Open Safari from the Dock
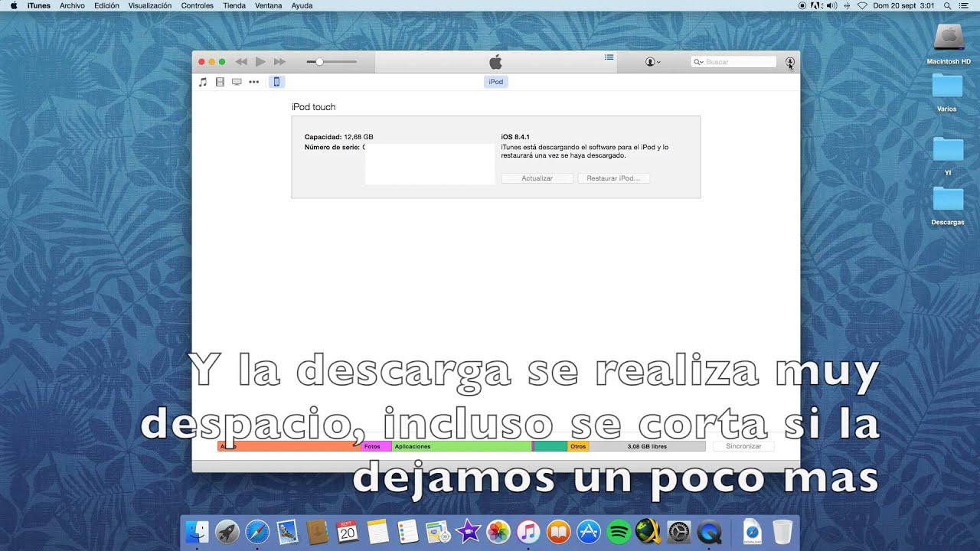Viewport: 980px width, 551px height. click(x=257, y=531)
